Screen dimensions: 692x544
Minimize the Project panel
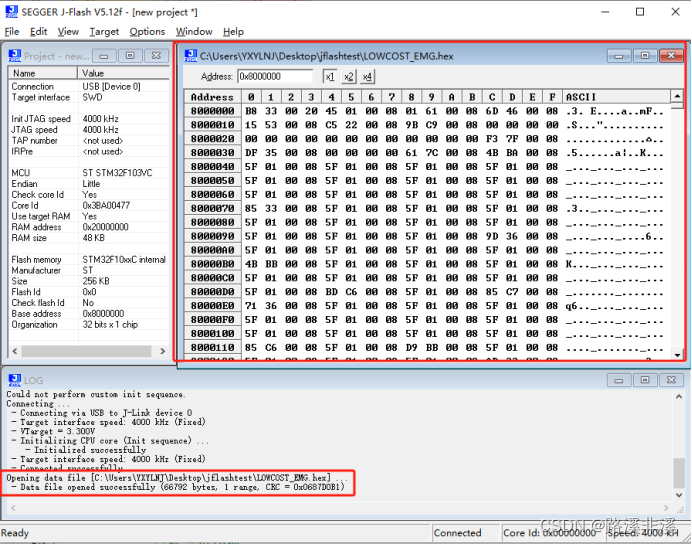coord(104,56)
